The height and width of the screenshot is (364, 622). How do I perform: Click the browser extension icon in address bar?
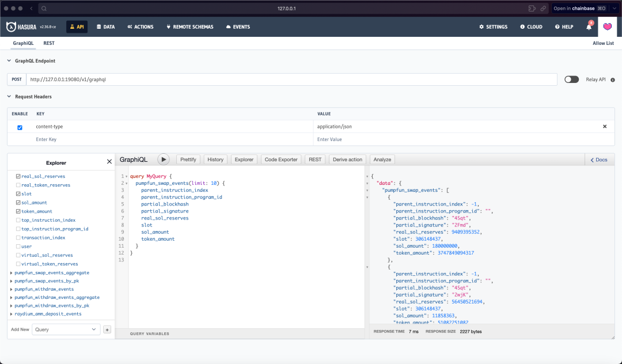click(x=532, y=8)
